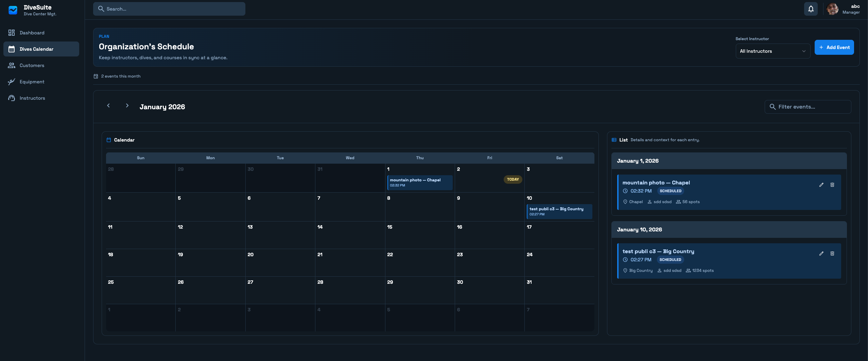Click the events-this-month calendar icon
This screenshot has width=868, height=361.
[x=96, y=76]
